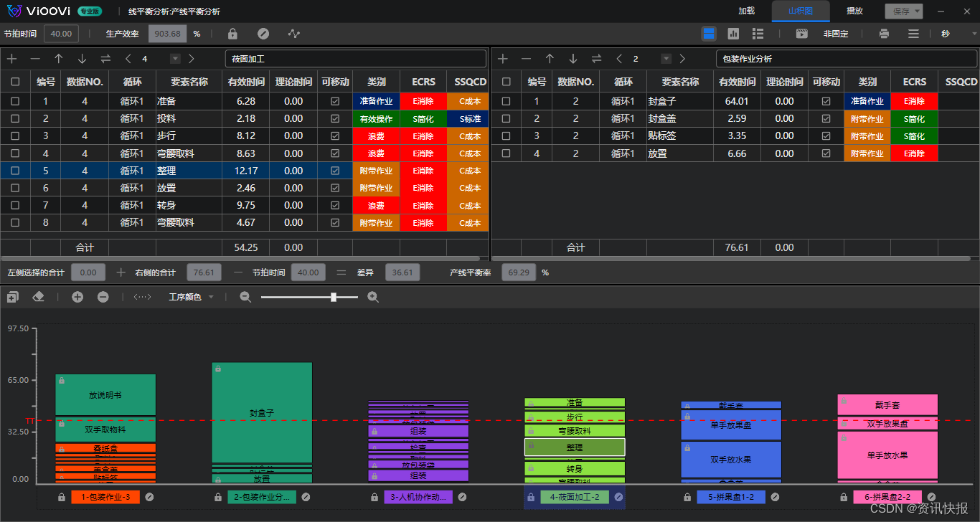Viewport: 980px width, 522px height.
Task: Click the width expand arrows icon
Action: (142, 297)
